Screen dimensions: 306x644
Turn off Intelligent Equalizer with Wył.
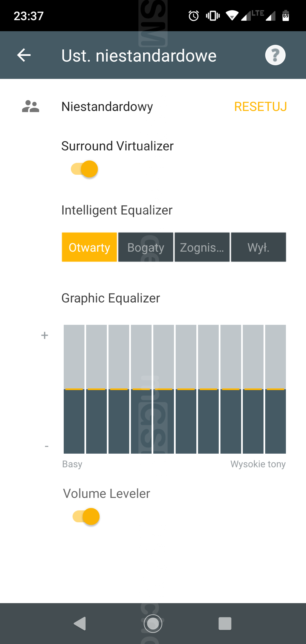pyautogui.click(x=258, y=247)
